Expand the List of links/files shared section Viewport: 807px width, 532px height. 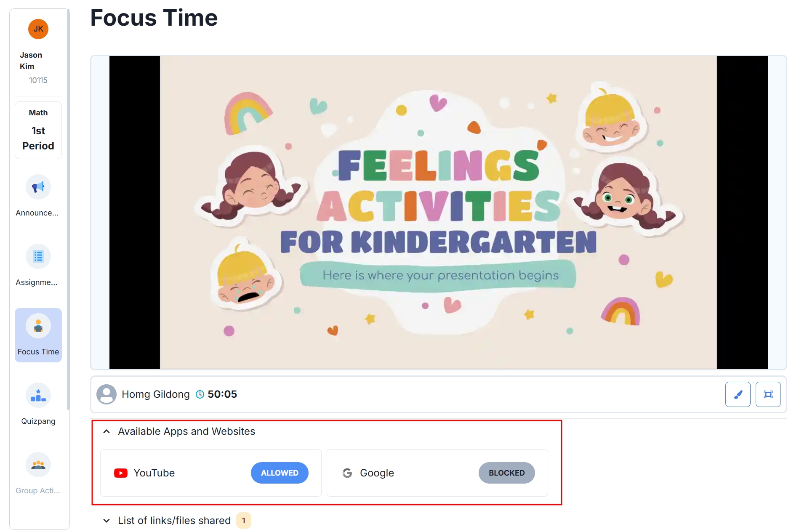point(107,521)
